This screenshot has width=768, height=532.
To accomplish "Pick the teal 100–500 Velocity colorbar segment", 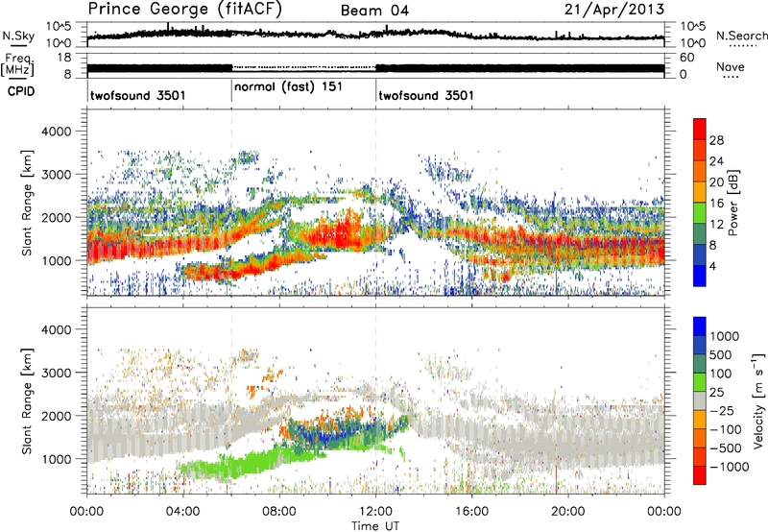I will 700,363.
